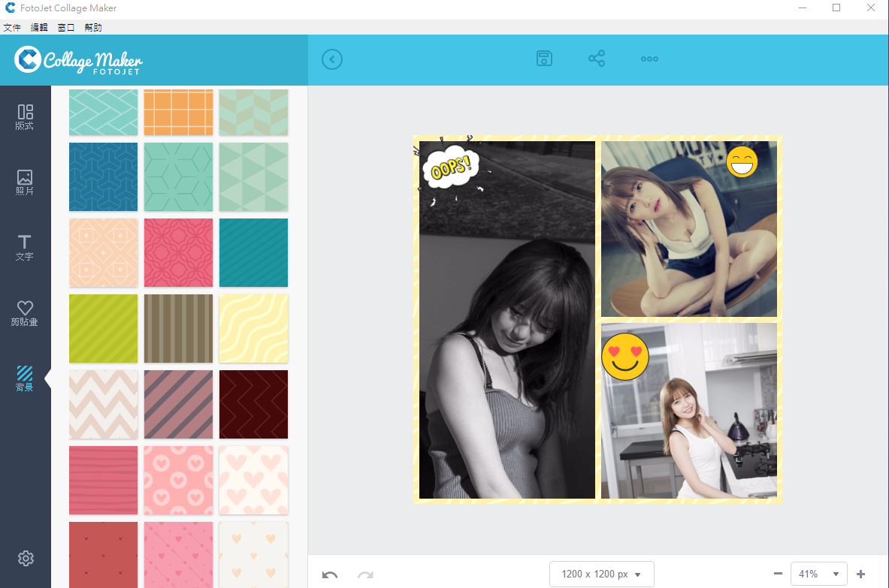This screenshot has height=588, width=889.
Task: Open the 文件 menu
Action: click(x=12, y=28)
